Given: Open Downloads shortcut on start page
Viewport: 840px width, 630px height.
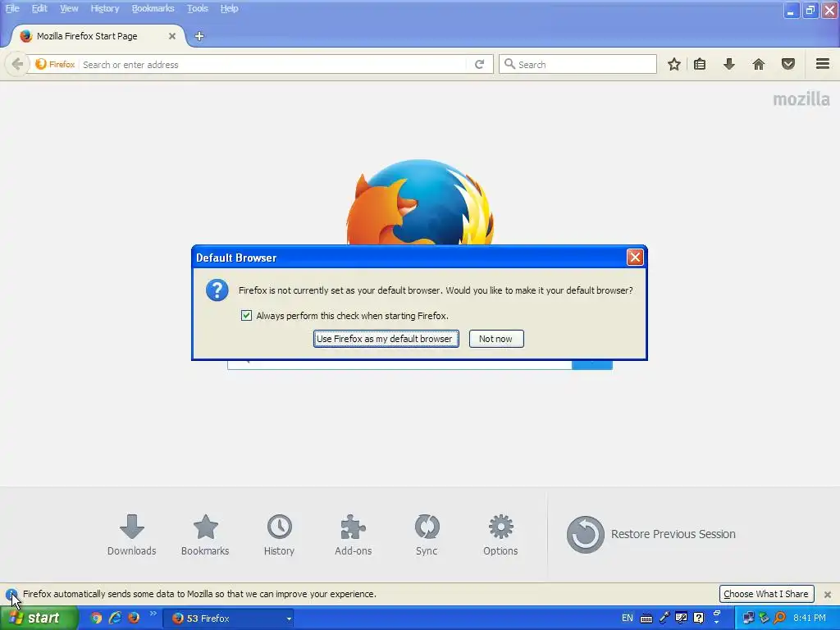Looking at the screenshot, I should click(132, 535).
